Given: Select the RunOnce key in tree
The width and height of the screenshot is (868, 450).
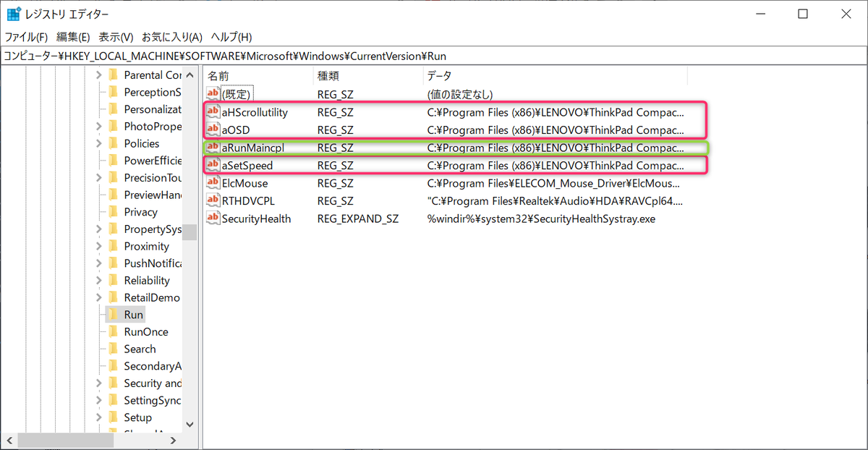Looking at the screenshot, I should tap(145, 332).
